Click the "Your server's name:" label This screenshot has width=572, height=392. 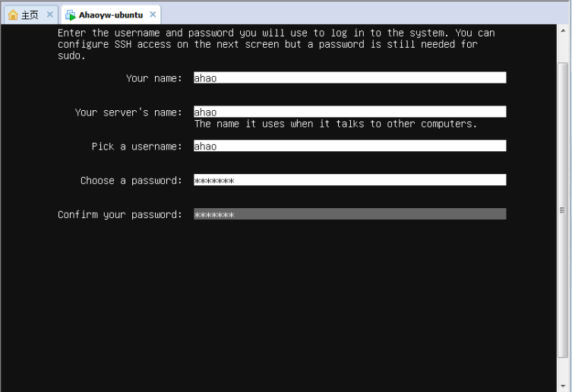tap(128, 112)
